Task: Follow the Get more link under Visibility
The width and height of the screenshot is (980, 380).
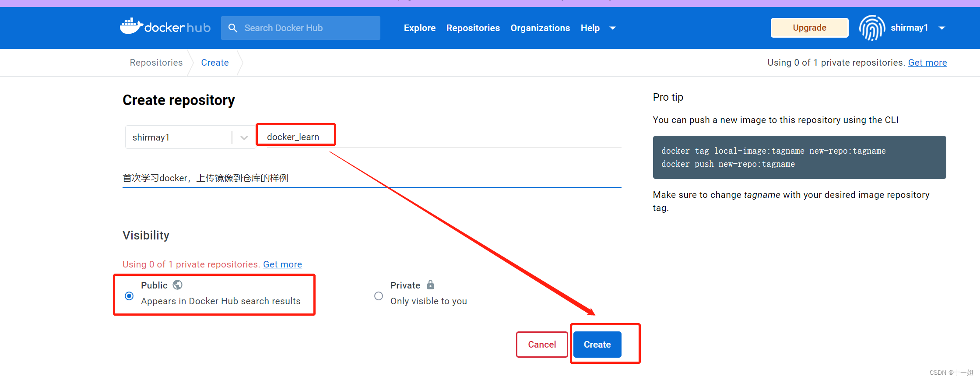Action: (282, 264)
